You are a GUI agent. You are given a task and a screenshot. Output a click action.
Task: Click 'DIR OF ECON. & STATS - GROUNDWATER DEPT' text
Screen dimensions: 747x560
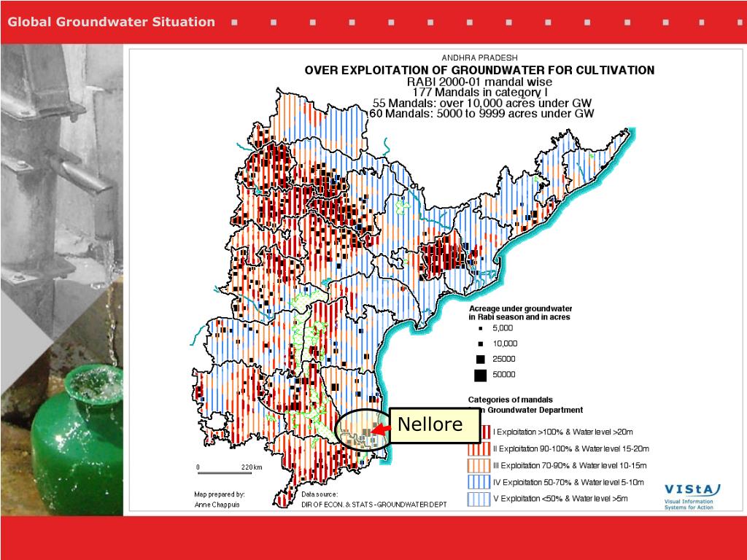[x=374, y=505]
